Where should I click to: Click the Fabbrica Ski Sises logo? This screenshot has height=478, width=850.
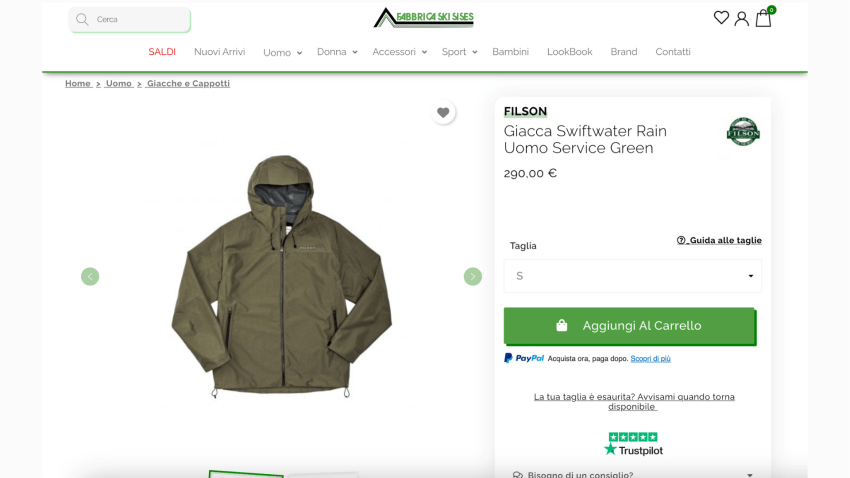point(424,18)
